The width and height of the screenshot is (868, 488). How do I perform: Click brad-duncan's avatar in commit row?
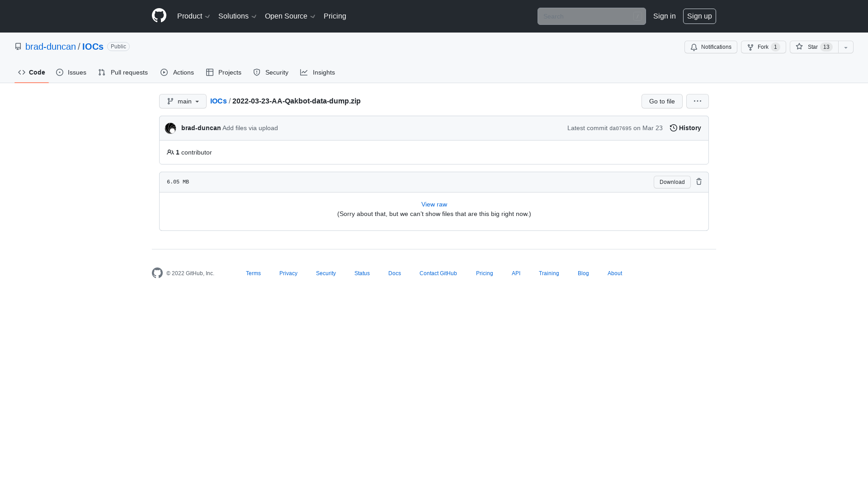tap(170, 128)
